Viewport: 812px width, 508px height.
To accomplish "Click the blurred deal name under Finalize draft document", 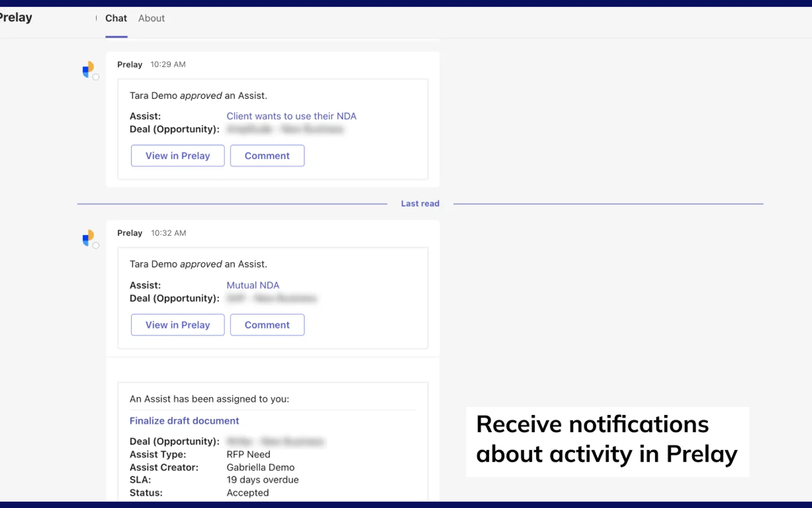I will tap(275, 441).
